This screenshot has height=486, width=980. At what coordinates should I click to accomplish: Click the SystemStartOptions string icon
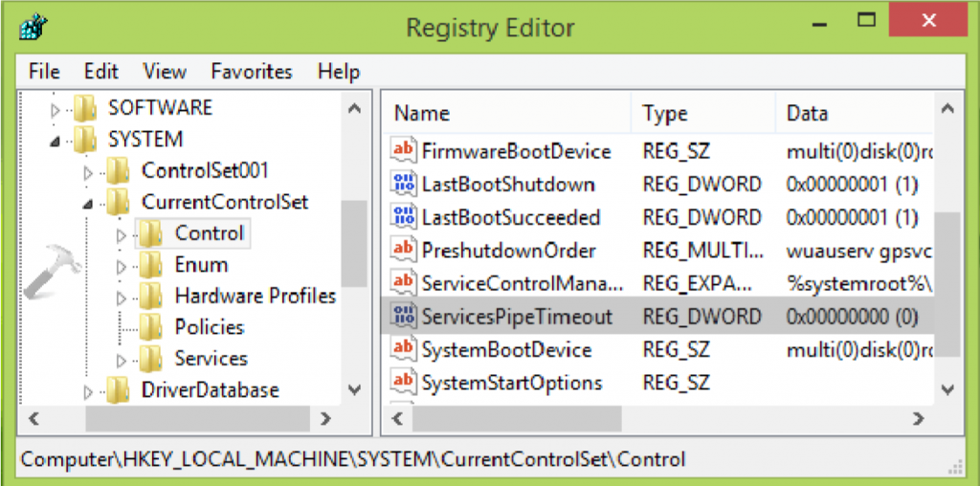402,382
